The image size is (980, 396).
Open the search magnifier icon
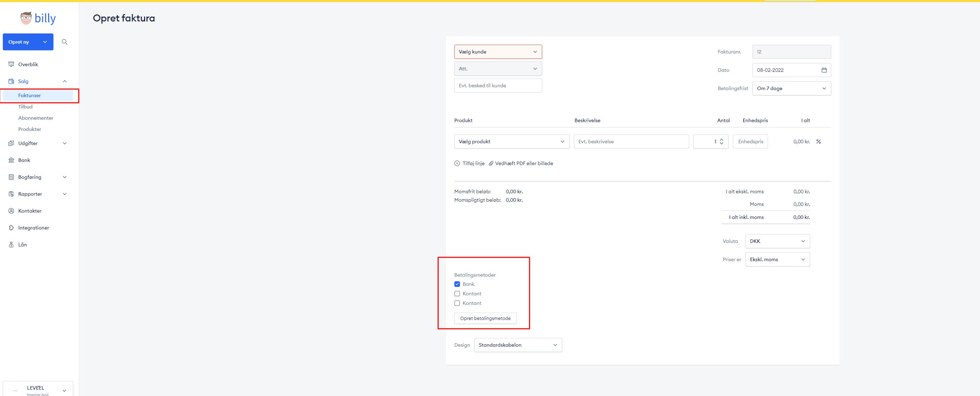pyautogui.click(x=65, y=42)
